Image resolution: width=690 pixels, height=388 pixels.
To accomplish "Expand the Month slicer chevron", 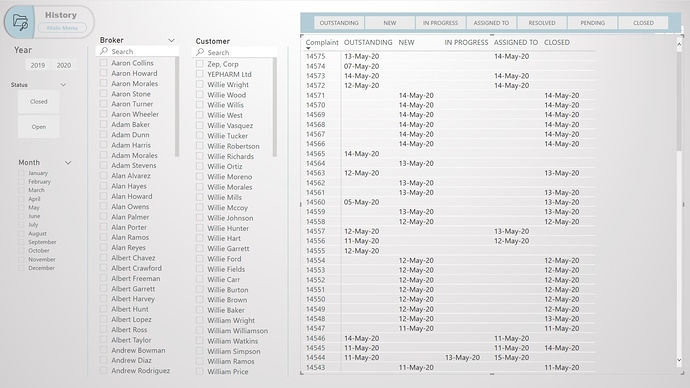I will pyautogui.click(x=68, y=163).
